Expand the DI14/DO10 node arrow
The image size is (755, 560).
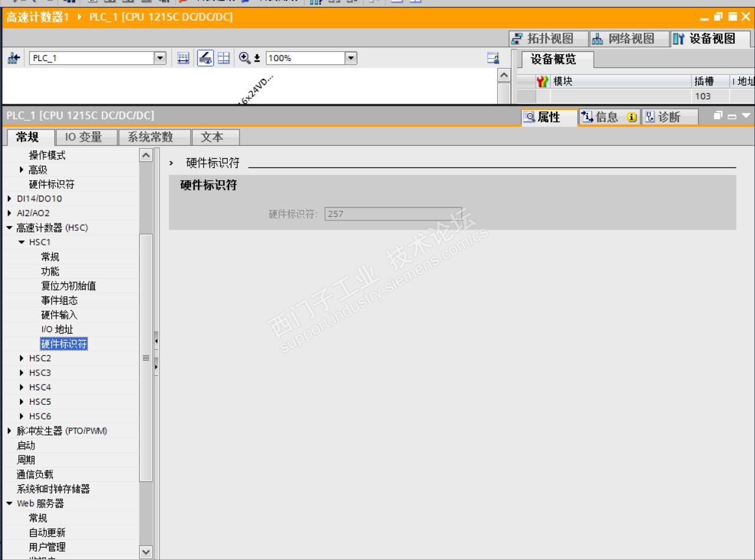tap(9, 199)
